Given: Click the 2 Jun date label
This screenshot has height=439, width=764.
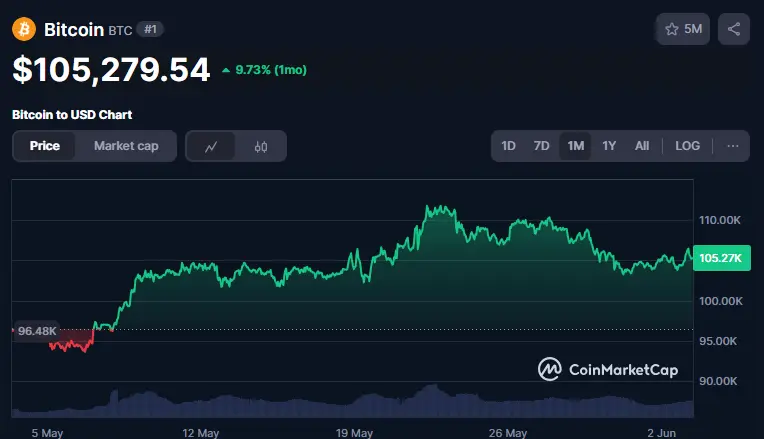Looking at the screenshot, I should pos(661,433).
